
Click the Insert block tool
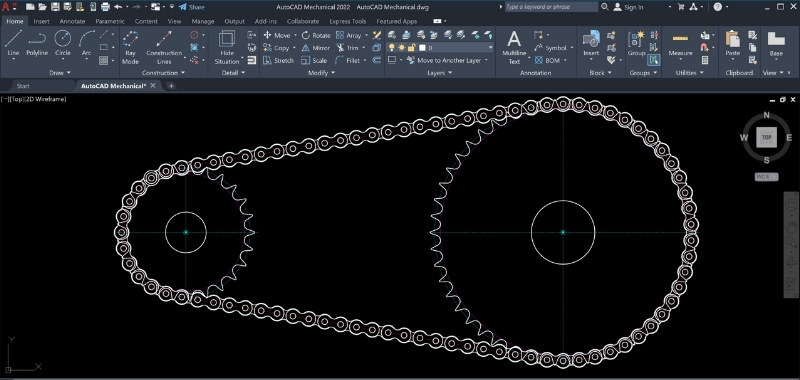pos(591,43)
